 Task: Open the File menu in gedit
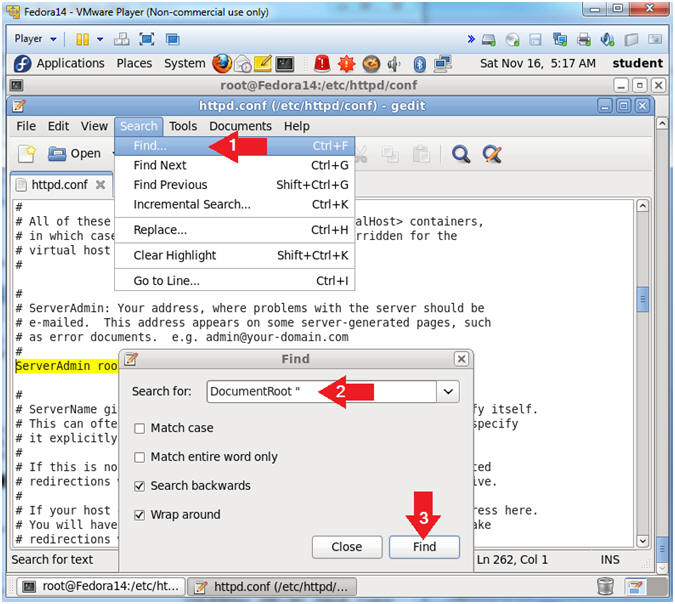[26, 126]
